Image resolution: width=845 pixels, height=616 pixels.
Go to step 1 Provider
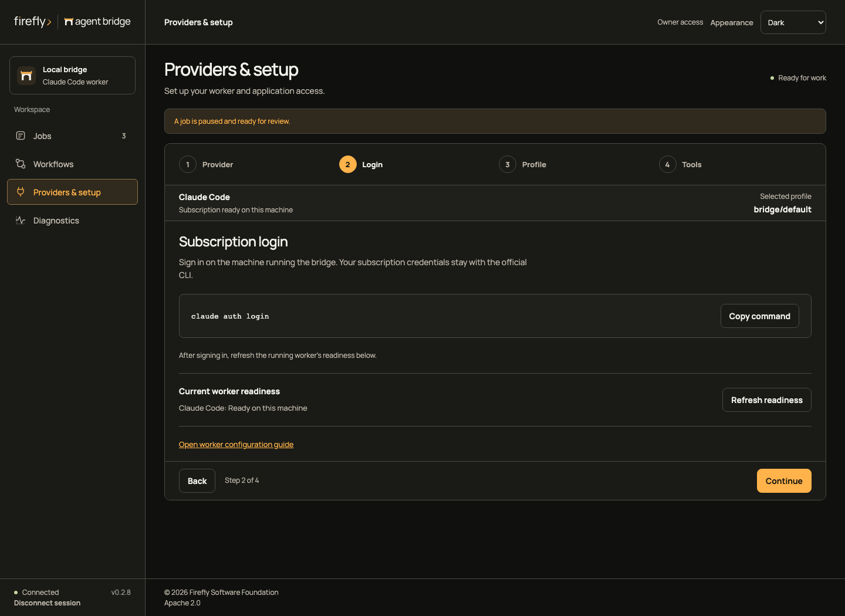[x=206, y=164]
